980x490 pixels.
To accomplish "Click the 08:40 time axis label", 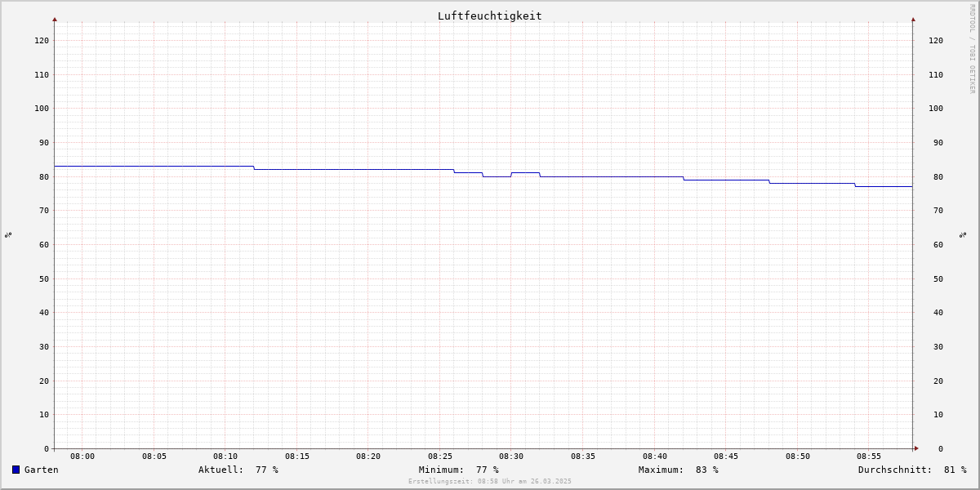I will pos(655,457).
